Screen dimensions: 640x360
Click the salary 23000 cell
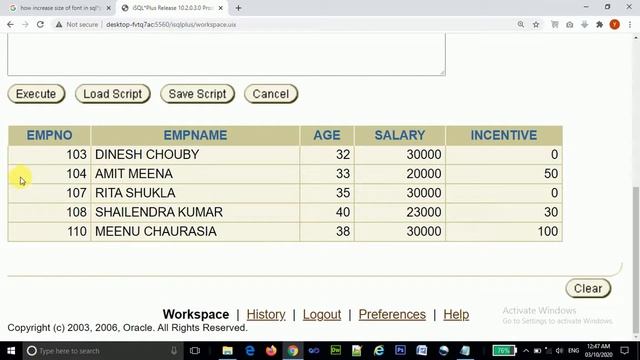(400, 212)
